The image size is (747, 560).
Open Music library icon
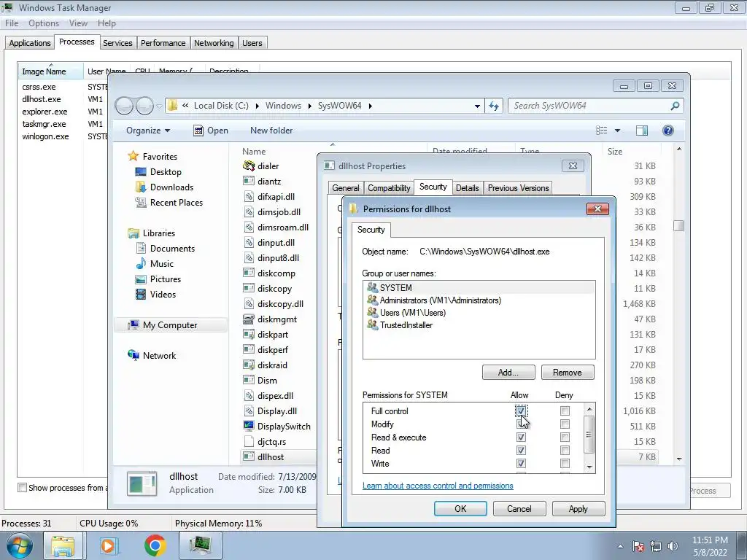coord(141,263)
